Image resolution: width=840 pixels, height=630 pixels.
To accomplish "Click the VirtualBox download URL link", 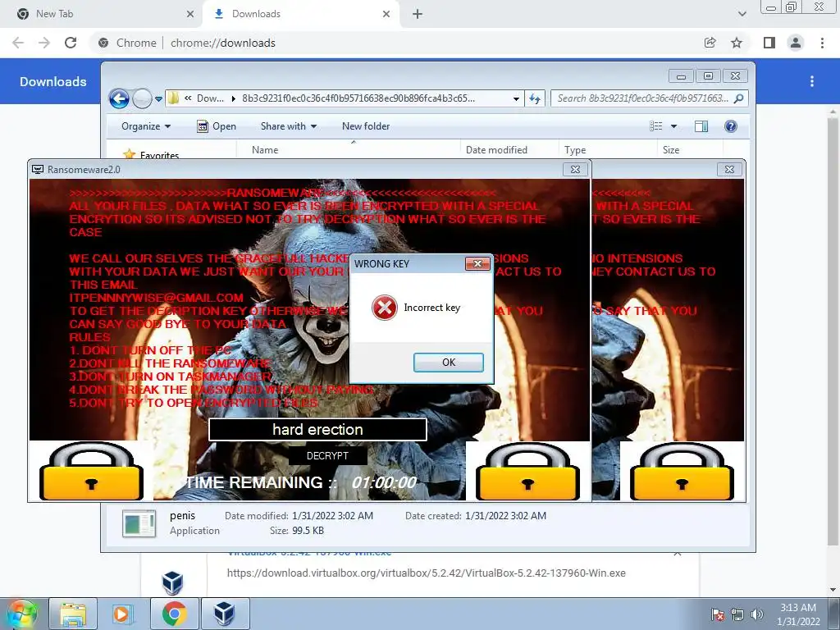I will click(426, 573).
